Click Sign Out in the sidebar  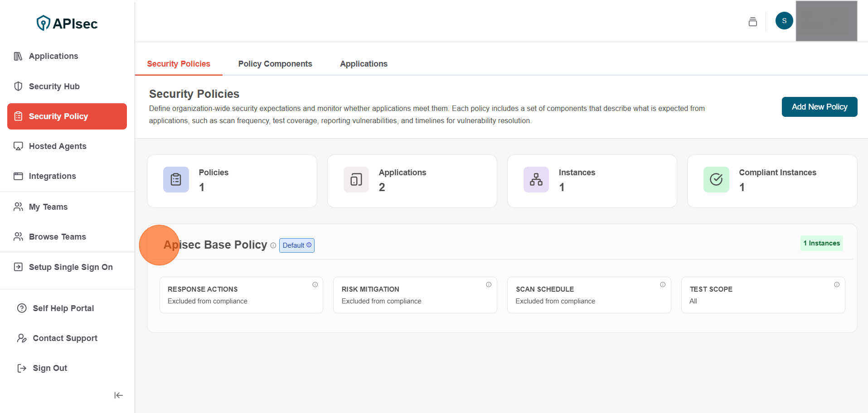click(50, 368)
